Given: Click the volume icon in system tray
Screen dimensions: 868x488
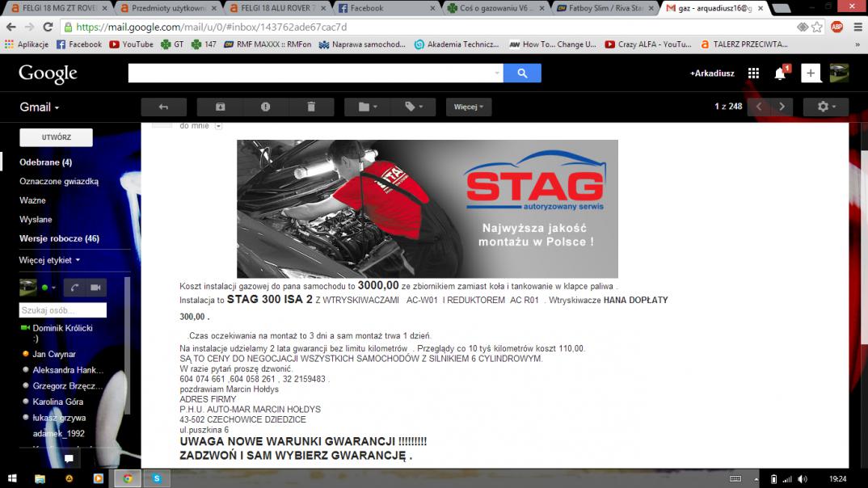Looking at the screenshot, I should coord(802,479).
